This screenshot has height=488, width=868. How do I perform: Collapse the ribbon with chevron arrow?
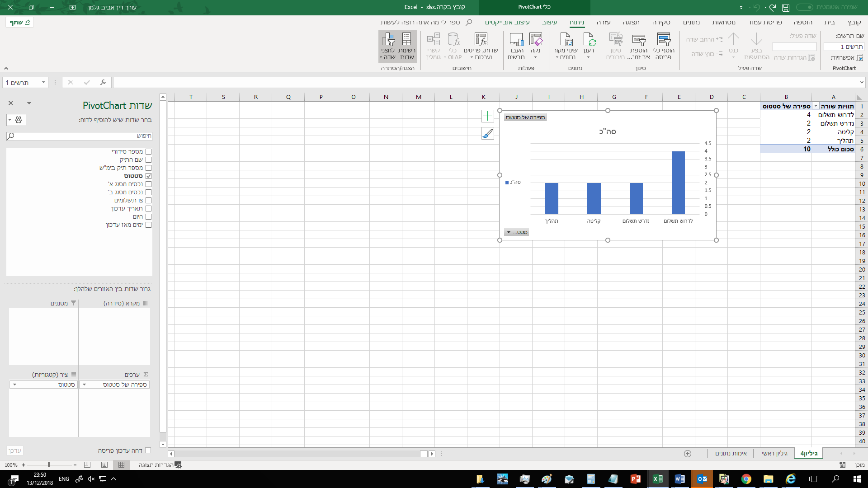pos(6,68)
